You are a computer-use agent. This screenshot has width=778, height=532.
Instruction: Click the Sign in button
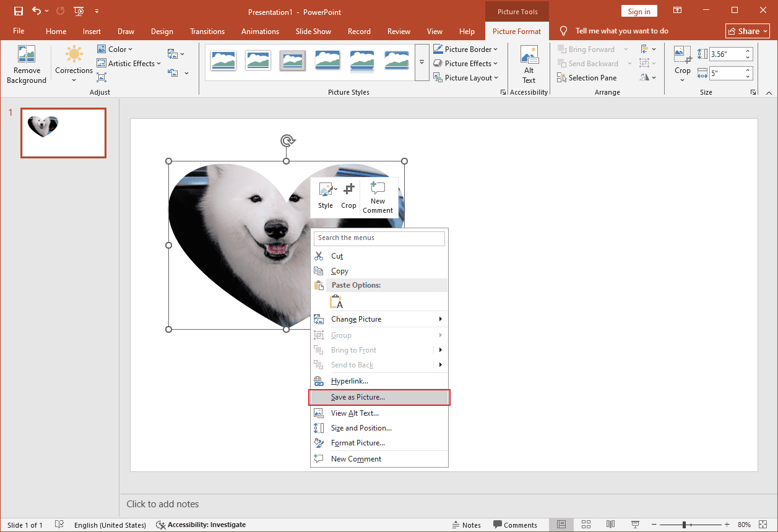pyautogui.click(x=639, y=11)
